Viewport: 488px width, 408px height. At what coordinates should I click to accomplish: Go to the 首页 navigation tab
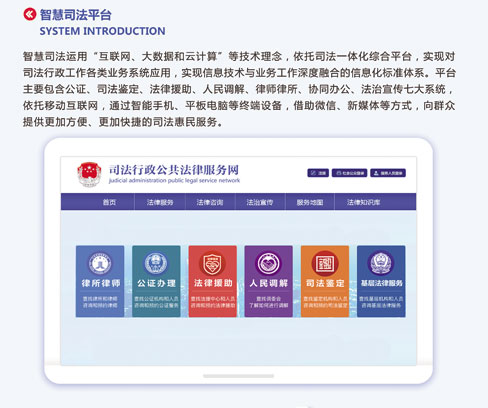[109, 202]
